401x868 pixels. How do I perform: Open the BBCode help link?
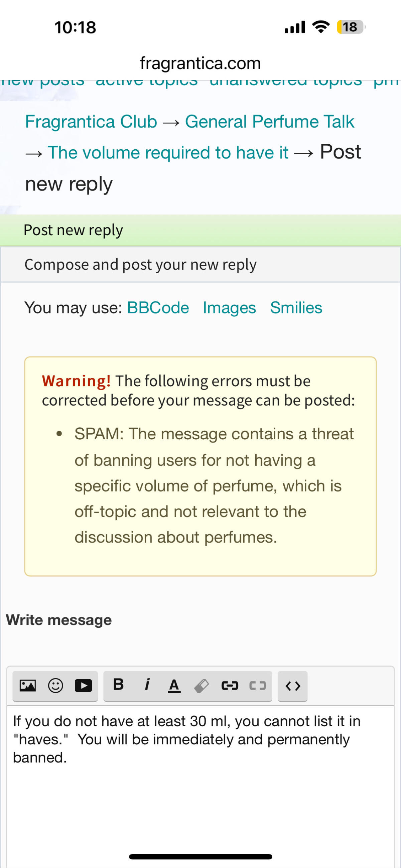point(158,308)
